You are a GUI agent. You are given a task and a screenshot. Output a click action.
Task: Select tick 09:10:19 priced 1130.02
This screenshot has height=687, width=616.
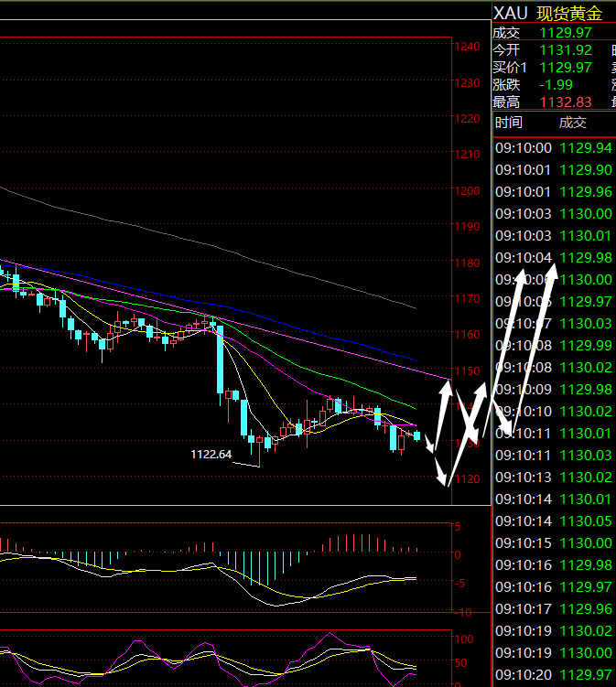554,631
